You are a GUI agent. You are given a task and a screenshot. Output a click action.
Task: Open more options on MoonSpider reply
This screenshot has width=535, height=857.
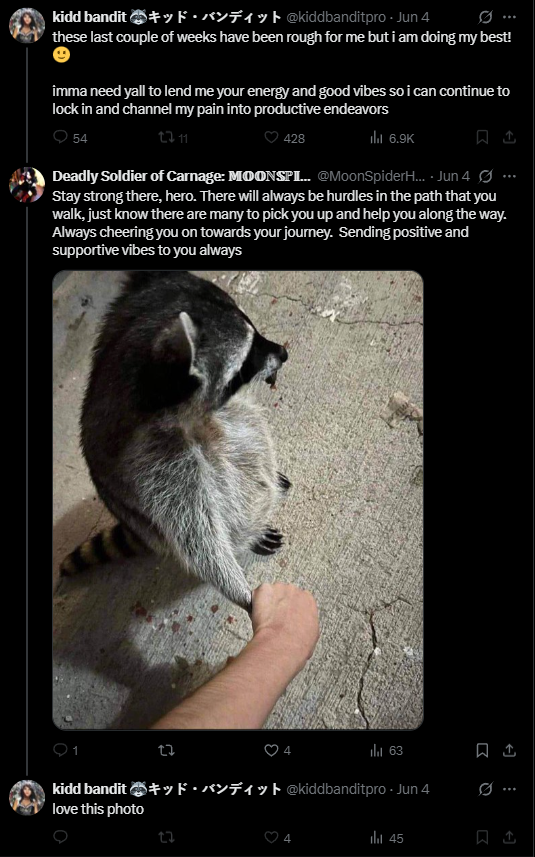coord(509,176)
